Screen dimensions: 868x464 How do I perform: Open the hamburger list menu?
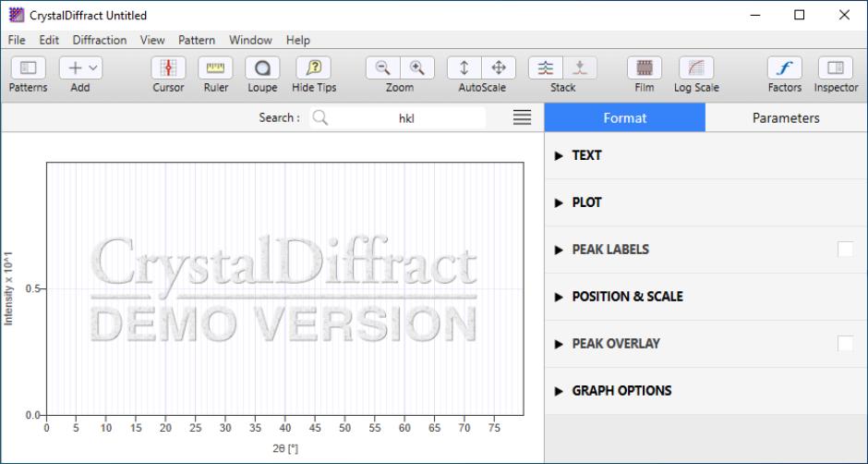coord(522,117)
